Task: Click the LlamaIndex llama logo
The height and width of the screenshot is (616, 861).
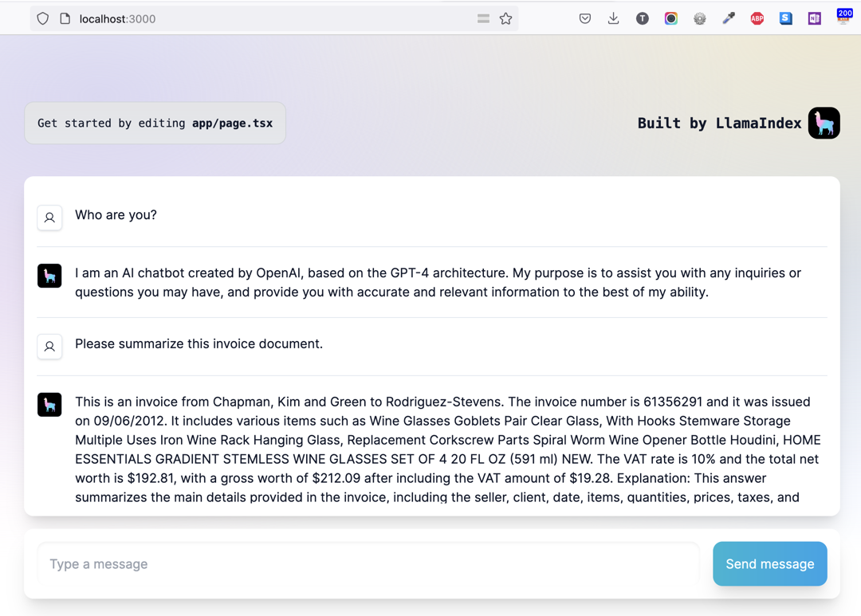Action: point(824,123)
